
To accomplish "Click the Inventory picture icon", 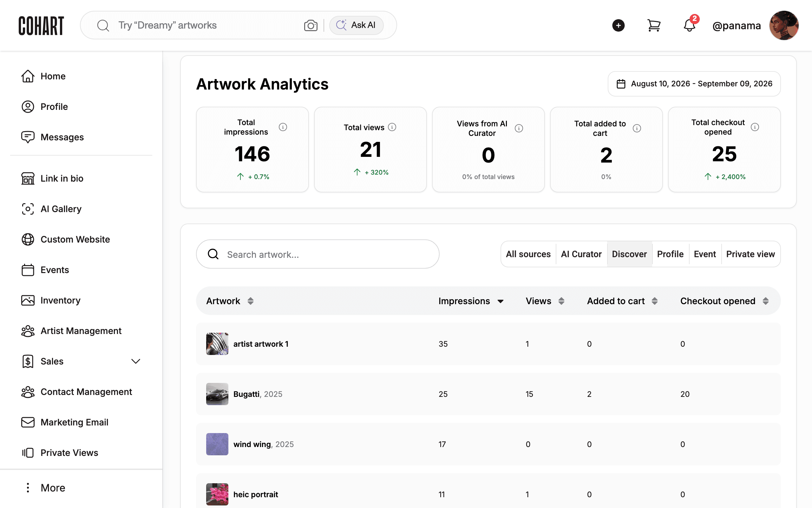I will point(28,300).
